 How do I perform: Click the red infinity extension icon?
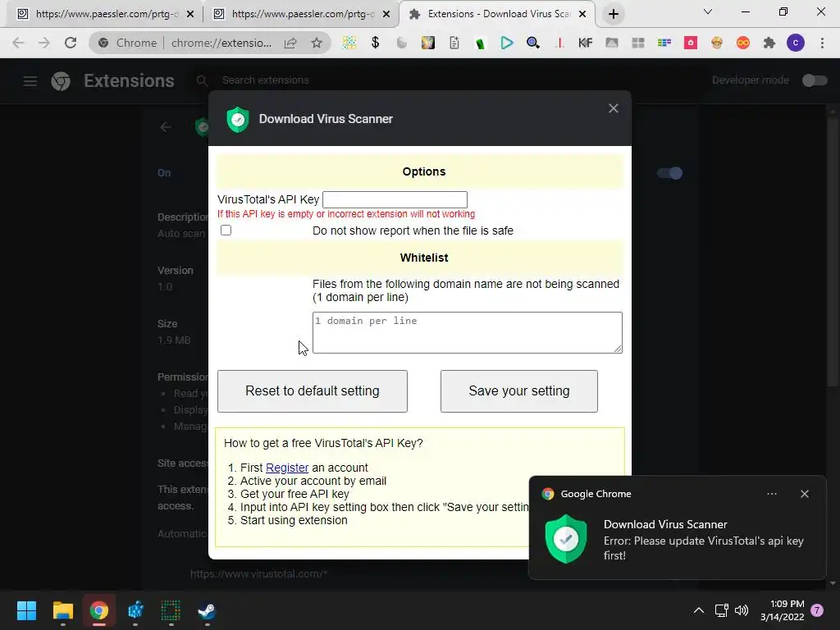(x=743, y=43)
